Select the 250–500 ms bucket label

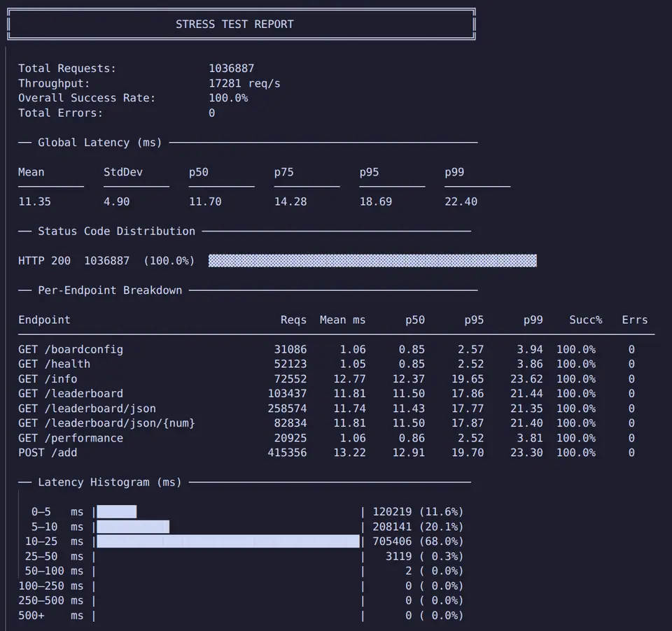(x=50, y=600)
